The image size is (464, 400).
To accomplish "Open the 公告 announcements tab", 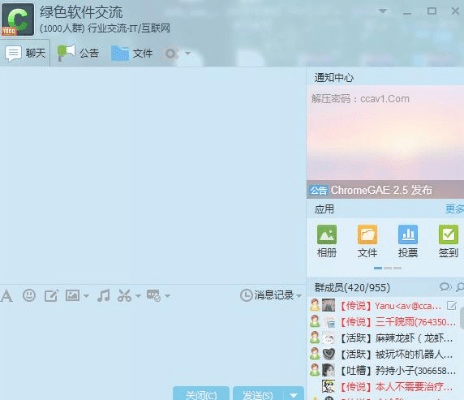I will 78,53.
